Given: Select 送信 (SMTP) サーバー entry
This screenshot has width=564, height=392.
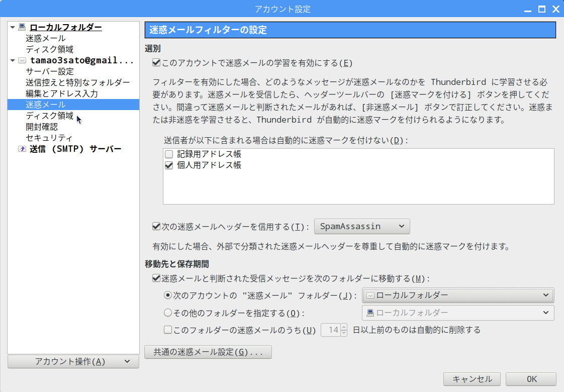Looking at the screenshot, I should (x=75, y=149).
